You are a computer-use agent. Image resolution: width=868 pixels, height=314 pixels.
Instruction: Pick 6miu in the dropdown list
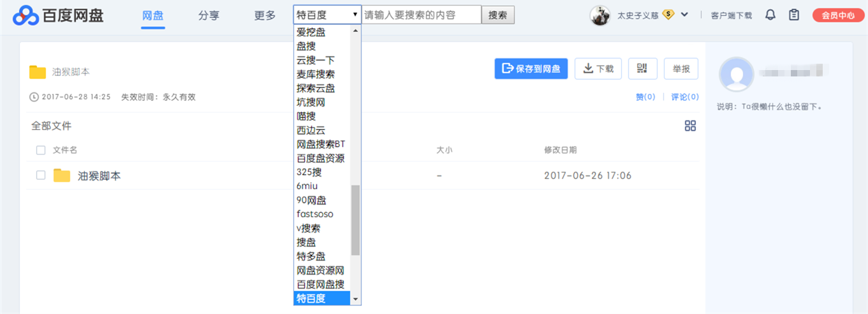[x=323, y=186]
